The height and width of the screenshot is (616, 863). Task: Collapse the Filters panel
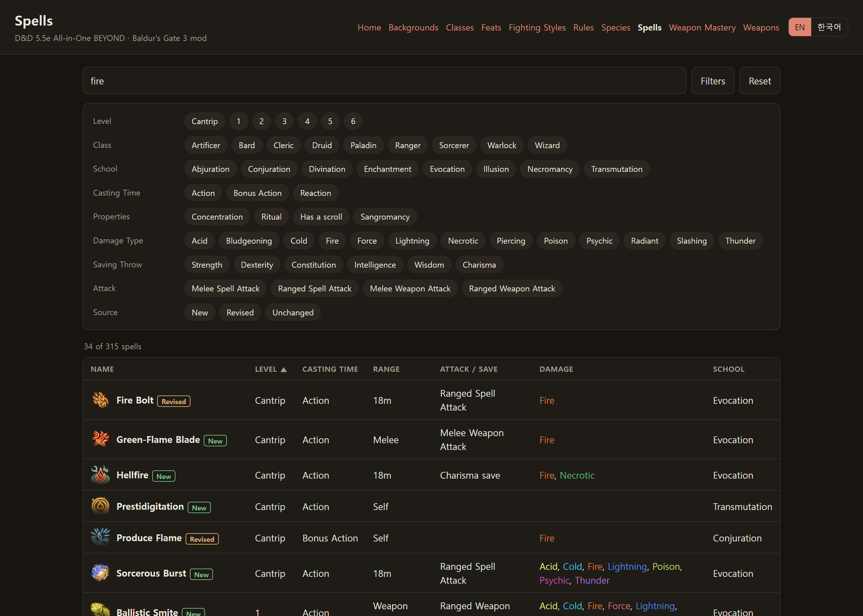click(x=713, y=81)
